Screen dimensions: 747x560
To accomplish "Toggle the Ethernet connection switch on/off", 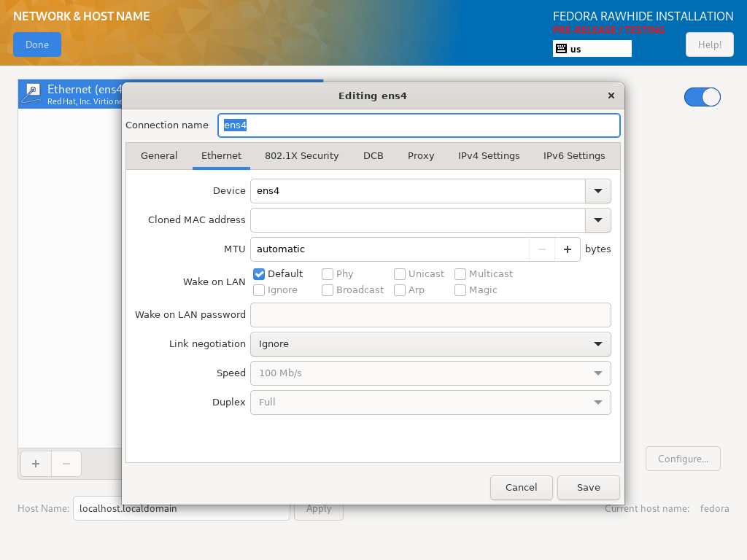I will pos(703,97).
